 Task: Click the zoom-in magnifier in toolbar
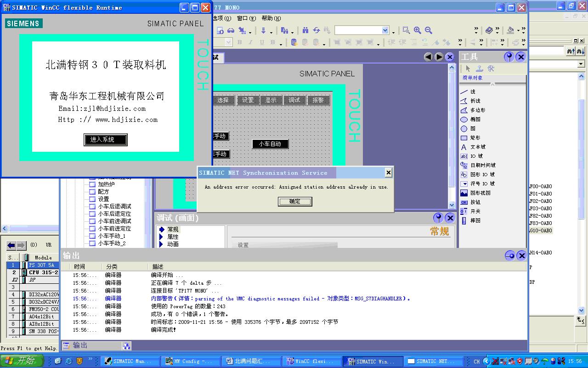coord(417,30)
